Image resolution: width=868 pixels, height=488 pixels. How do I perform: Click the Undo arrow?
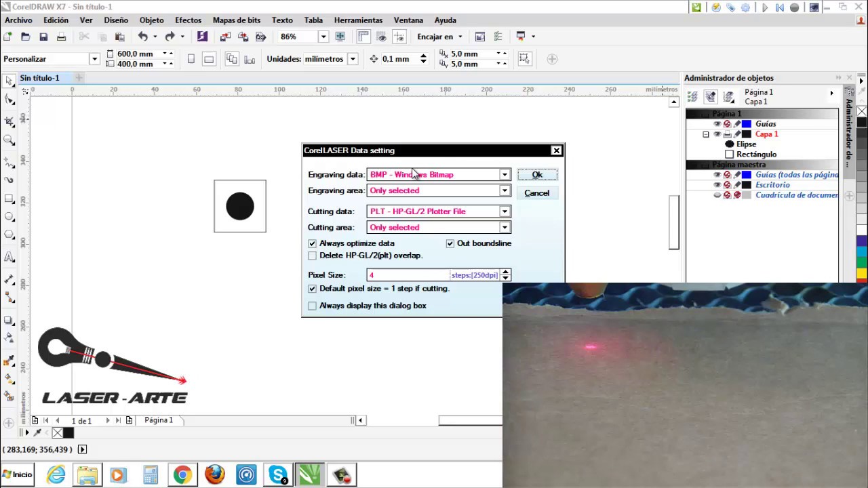coord(143,37)
